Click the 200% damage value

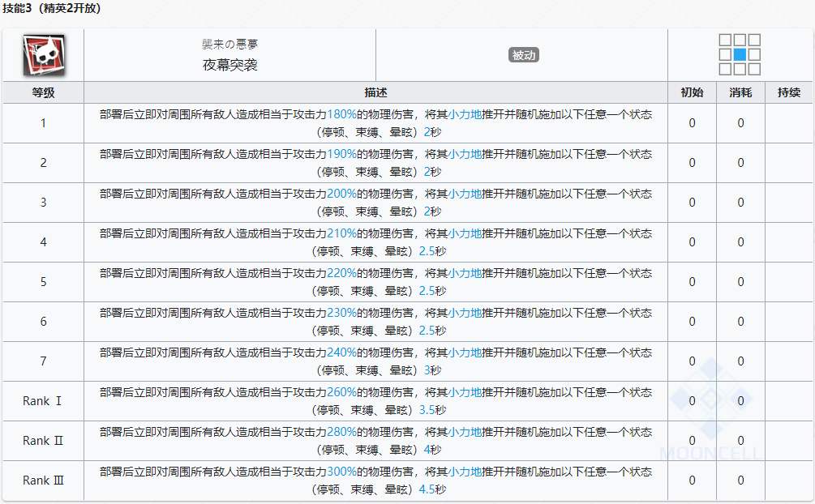point(342,194)
